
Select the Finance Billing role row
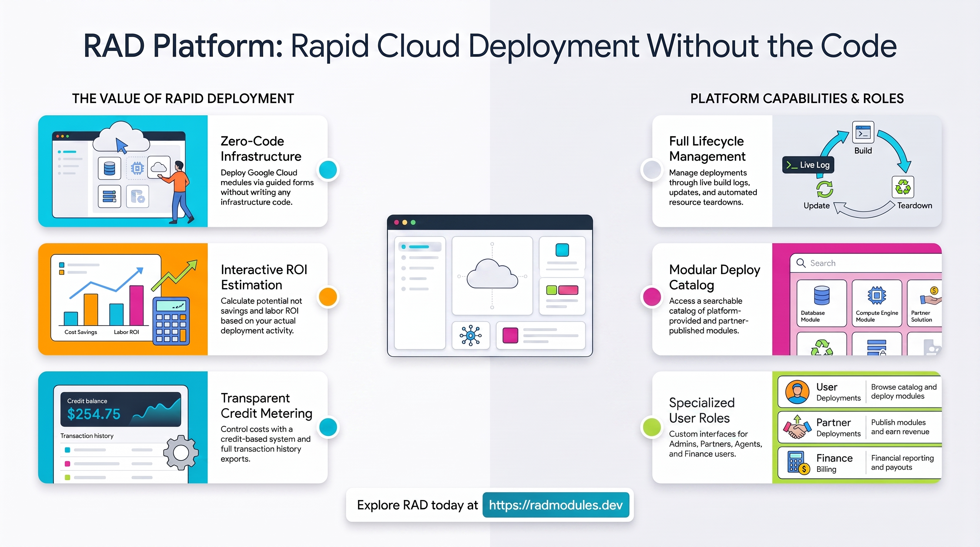click(x=860, y=463)
